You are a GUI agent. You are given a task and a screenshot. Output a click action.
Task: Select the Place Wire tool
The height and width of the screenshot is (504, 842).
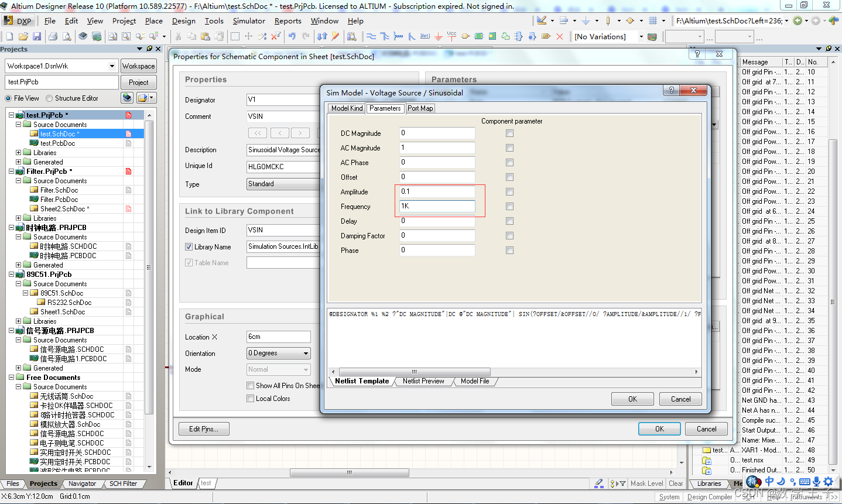[371, 36]
